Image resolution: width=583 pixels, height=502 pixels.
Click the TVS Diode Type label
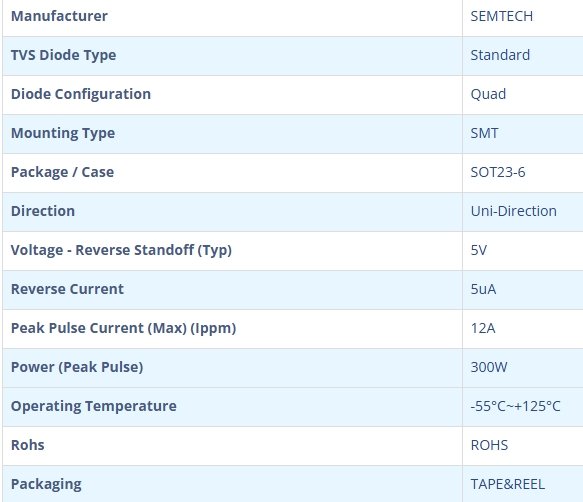pyautogui.click(x=64, y=55)
